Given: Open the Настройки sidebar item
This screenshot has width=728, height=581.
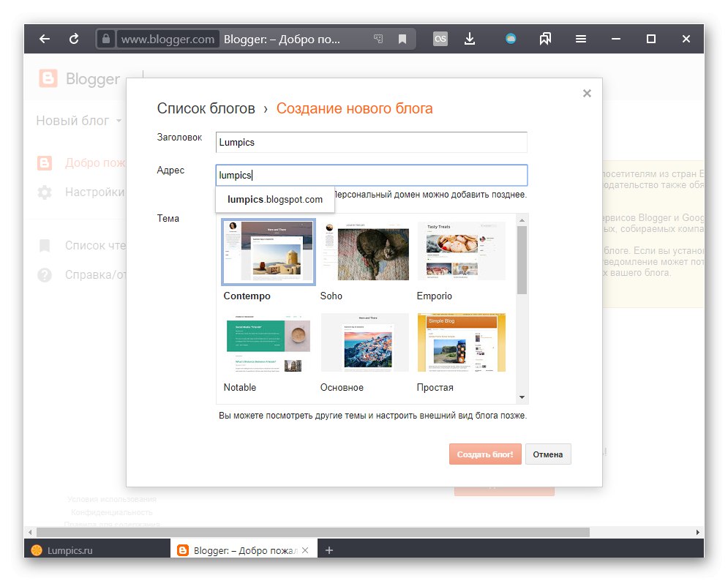Looking at the screenshot, I should tap(94, 192).
